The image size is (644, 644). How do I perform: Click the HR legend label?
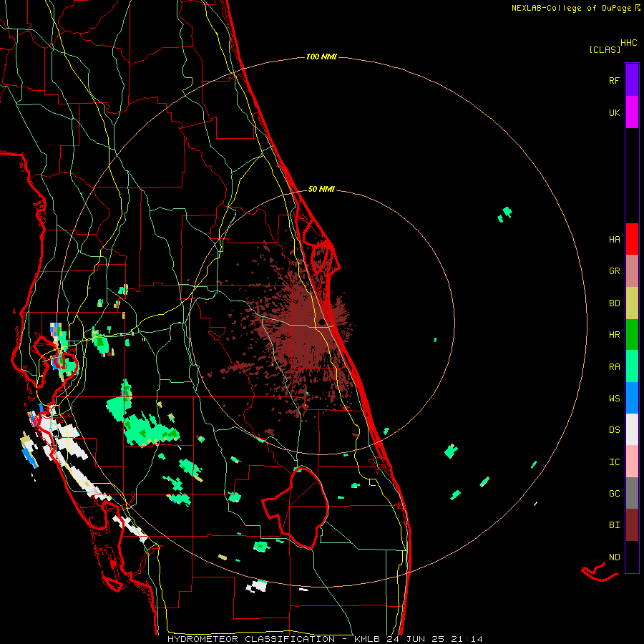pos(615,335)
